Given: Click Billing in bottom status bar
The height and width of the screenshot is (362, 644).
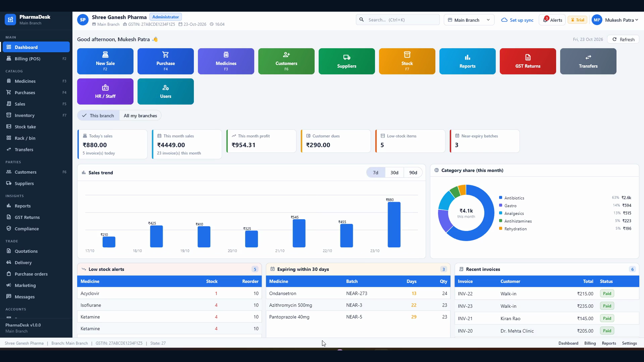Looking at the screenshot, I should 590,343.
